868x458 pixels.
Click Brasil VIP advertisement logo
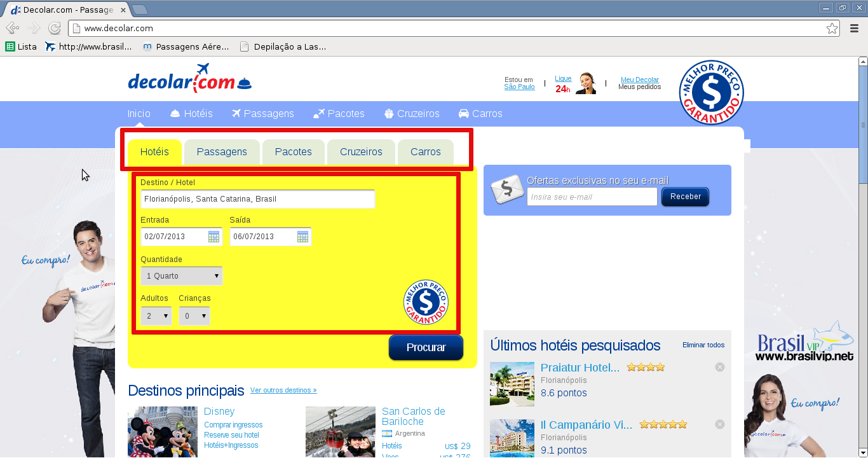805,342
